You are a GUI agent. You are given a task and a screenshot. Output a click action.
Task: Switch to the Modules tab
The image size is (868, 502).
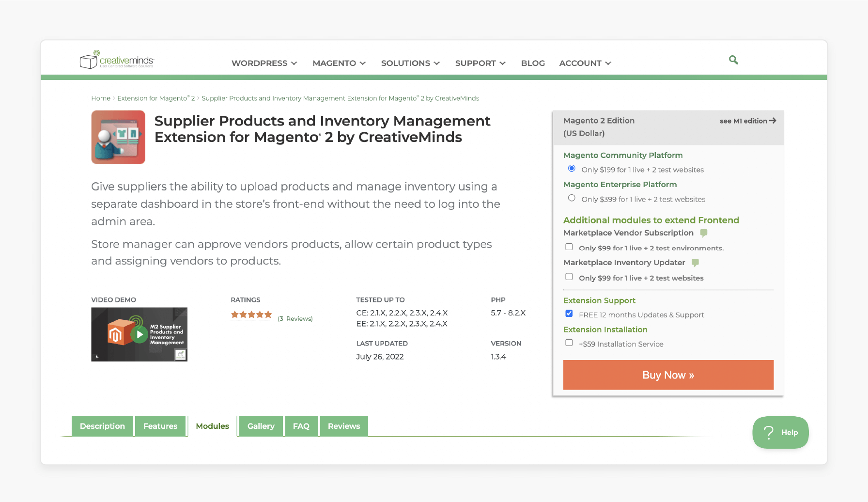pyautogui.click(x=212, y=426)
